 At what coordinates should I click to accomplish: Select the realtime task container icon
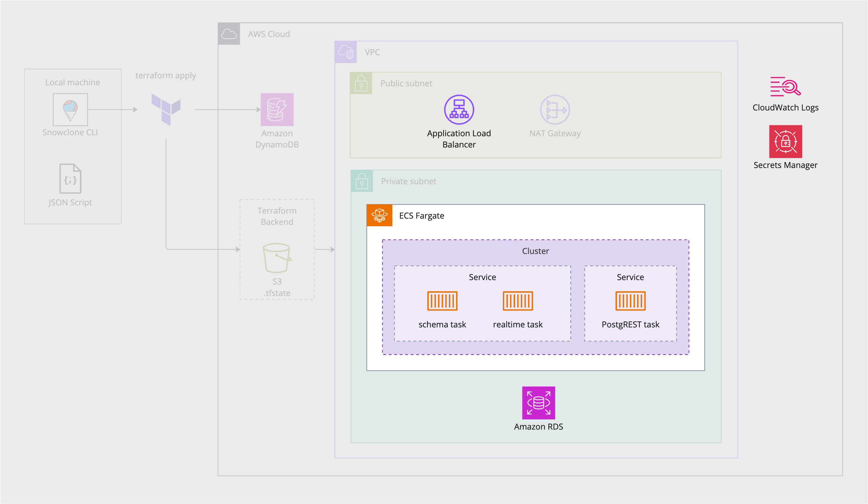[x=518, y=301]
